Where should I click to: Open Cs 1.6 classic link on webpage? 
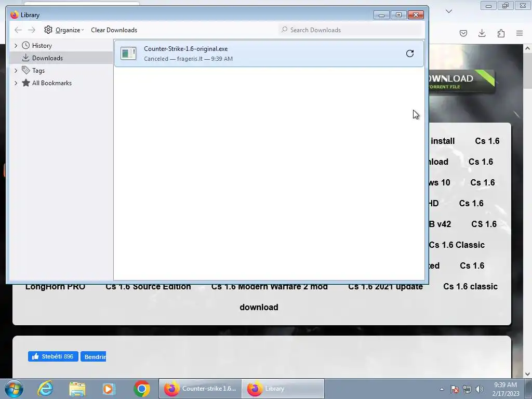click(470, 286)
